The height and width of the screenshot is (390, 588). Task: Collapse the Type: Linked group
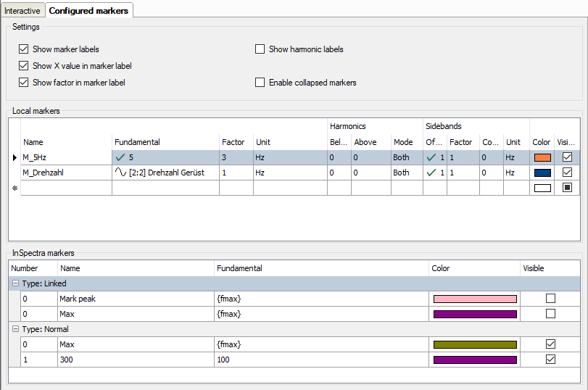coord(15,283)
